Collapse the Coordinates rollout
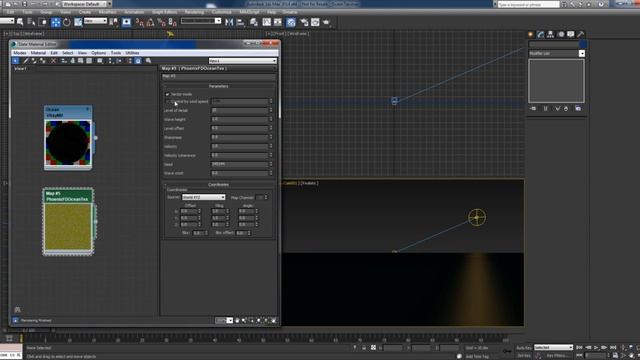This screenshot has width=640, height=360. tap(218, 184)
